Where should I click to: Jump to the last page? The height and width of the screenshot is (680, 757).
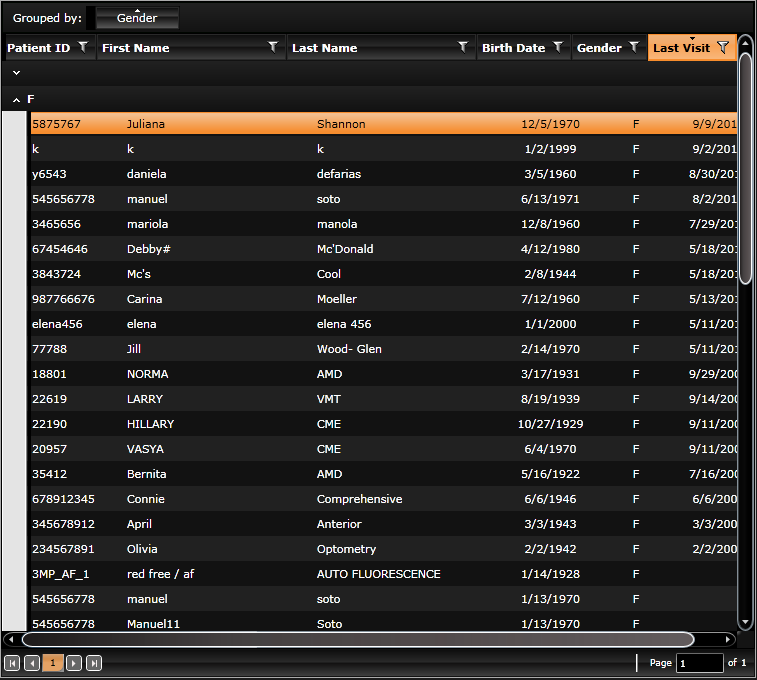[94, 663]
